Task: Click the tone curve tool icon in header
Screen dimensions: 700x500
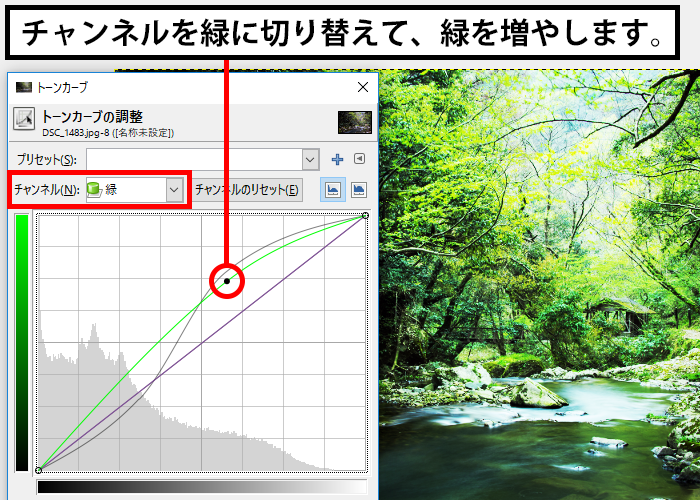Action: (x=24, y=120)
